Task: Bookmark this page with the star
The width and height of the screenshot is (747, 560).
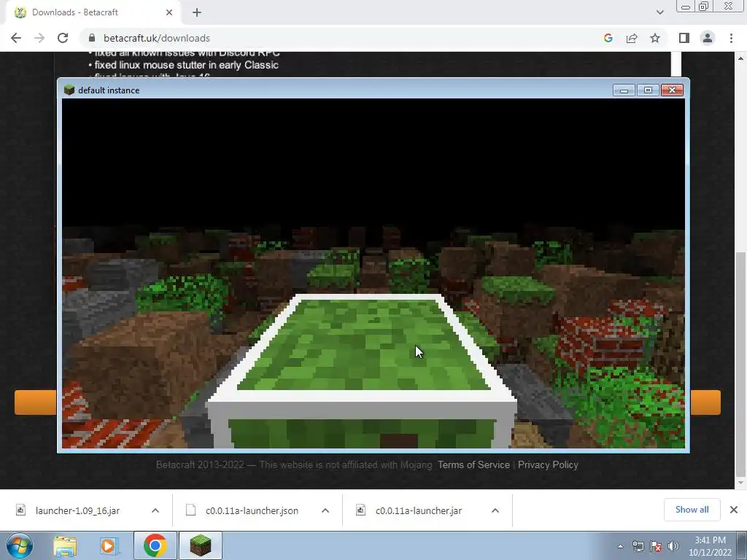Action: point(655,38)
